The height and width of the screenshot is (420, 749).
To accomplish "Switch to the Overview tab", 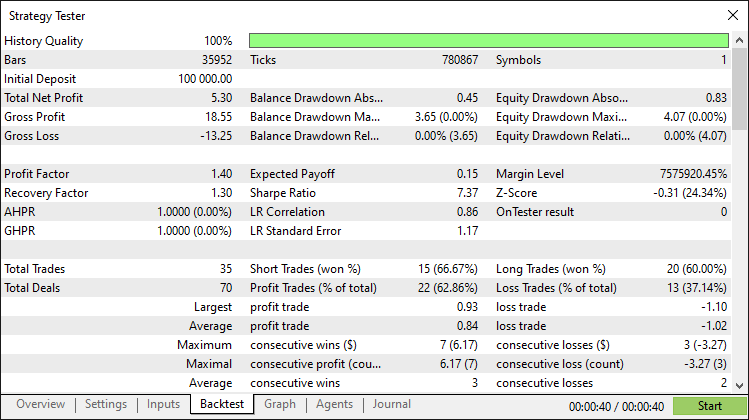I will coord(40,404).
